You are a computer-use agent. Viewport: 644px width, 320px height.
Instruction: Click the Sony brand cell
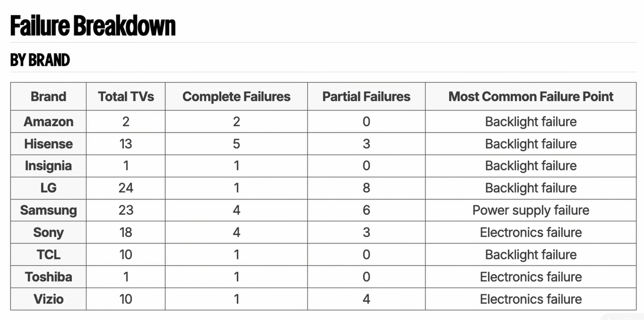(48, 232)
